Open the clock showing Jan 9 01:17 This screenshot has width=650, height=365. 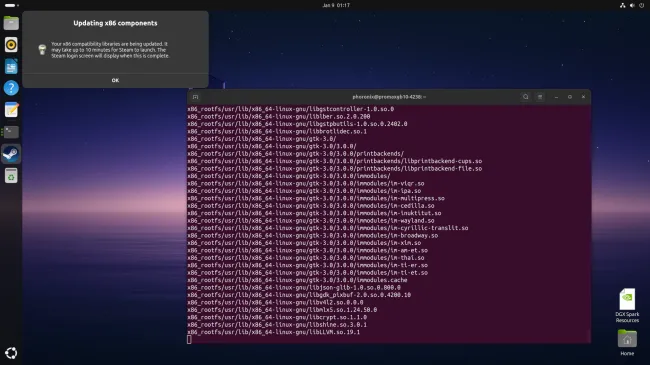(336, 5)
